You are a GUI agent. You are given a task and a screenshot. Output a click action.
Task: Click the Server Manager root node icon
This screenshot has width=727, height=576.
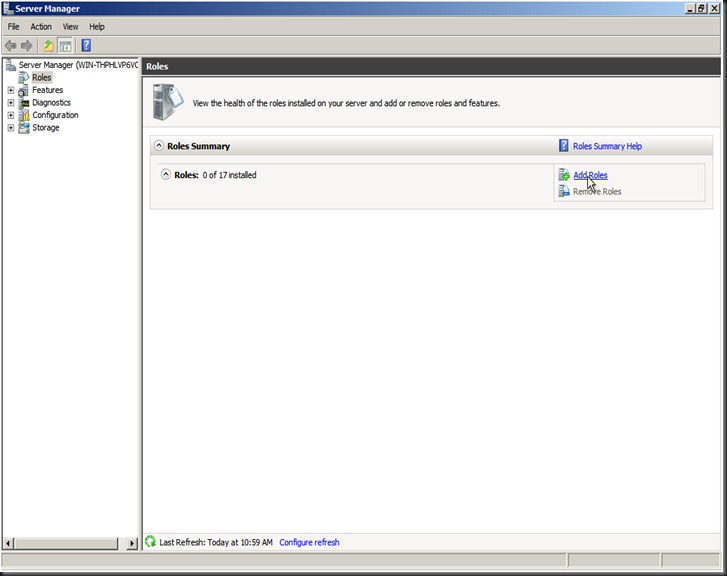point(11,65)
